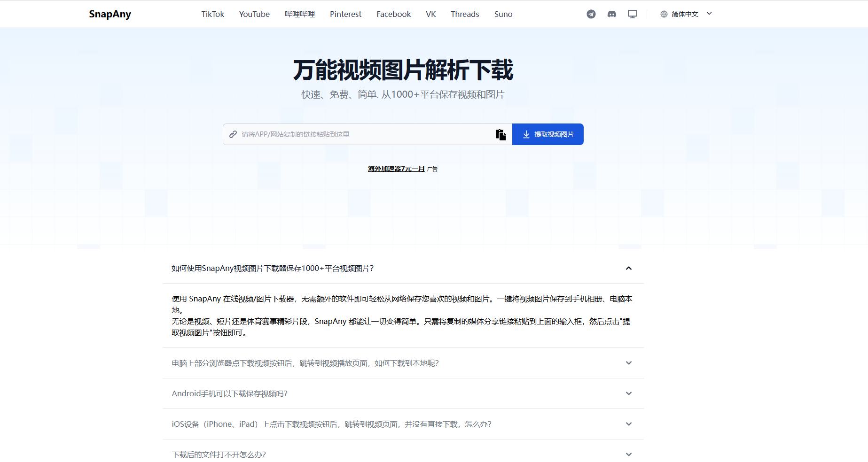The height and width of the screenshot is (462, 868).
Task: Click the SnapAny logo
Action: [110, 14]
